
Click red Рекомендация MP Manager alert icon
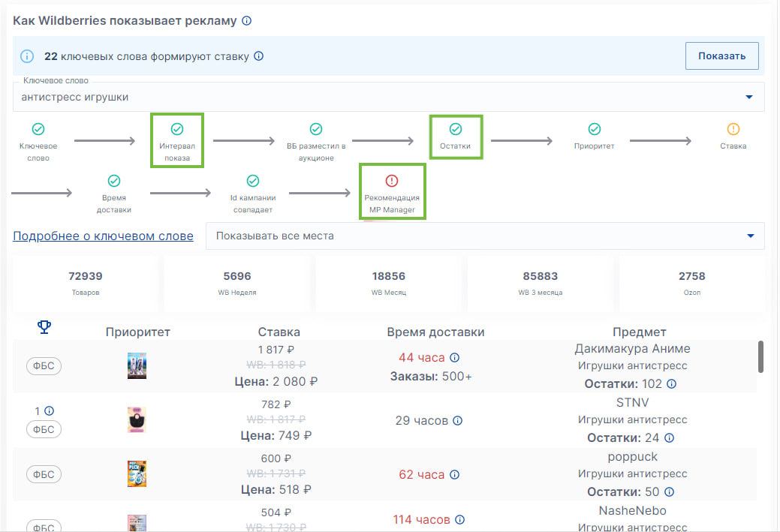(391, 181)
